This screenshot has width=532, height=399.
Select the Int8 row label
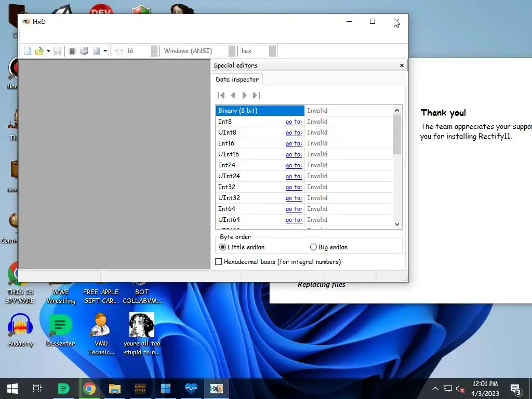225,122
